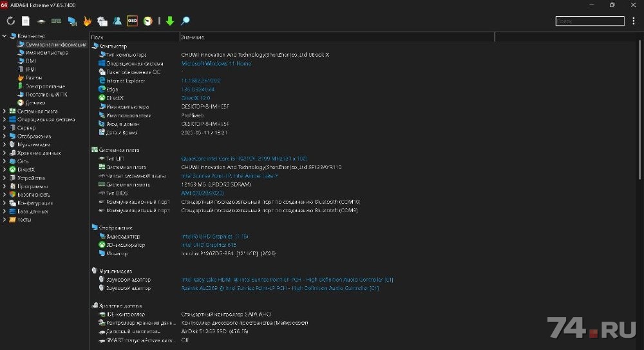This screenshot has height=350, width=644.
Task: Click the Хранение данных section icon in details
Action: tap(95, 305)
